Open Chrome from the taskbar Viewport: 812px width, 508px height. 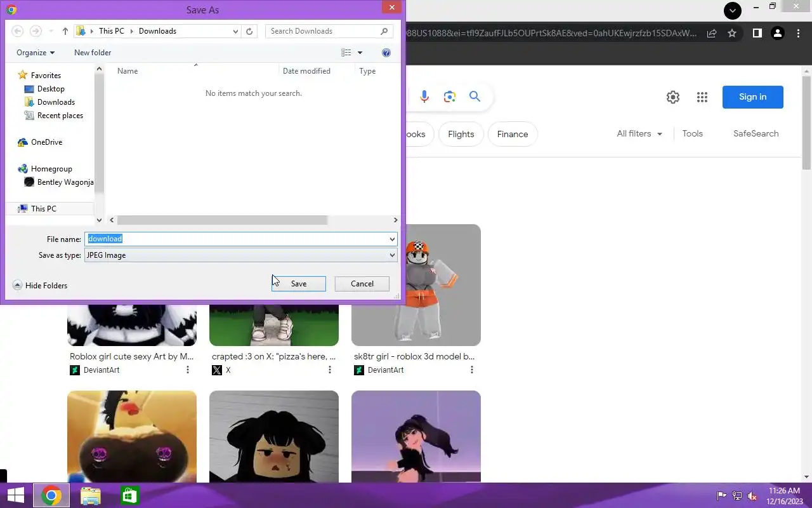[x=51, y=496]
